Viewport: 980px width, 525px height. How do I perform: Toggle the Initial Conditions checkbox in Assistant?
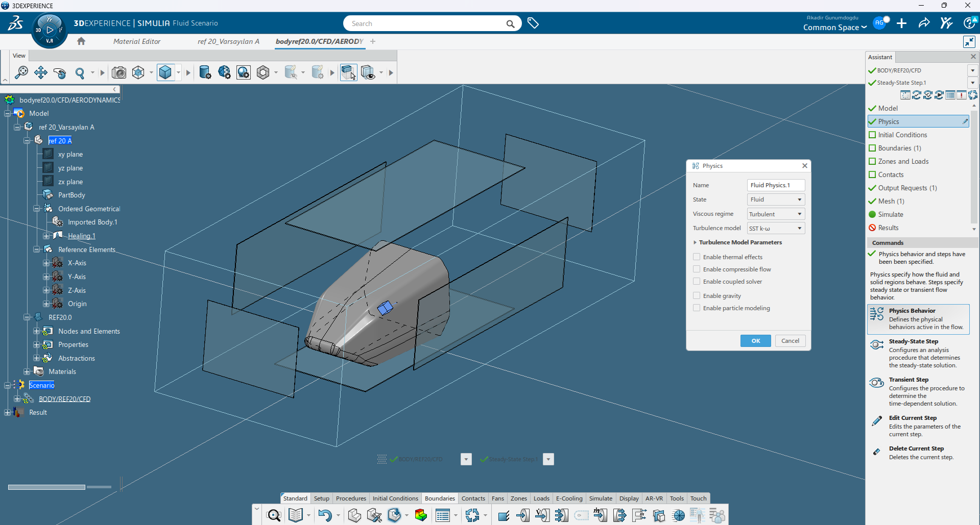872,135
